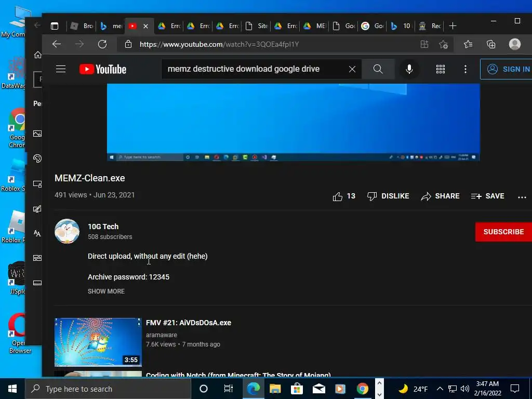Viewport: 532px width, 399px height.
Task: Open the YouTube hamburger guide menu
Action: click(61, 69)
